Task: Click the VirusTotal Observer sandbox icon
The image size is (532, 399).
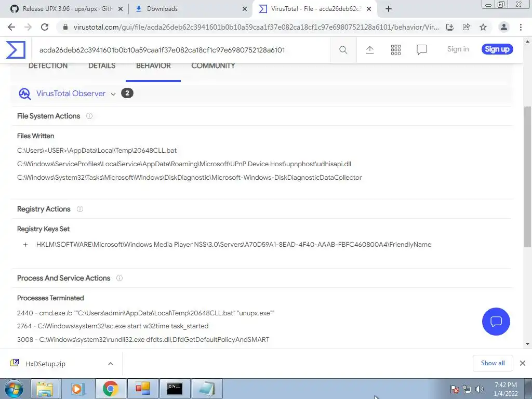Action: pos(25,94)
